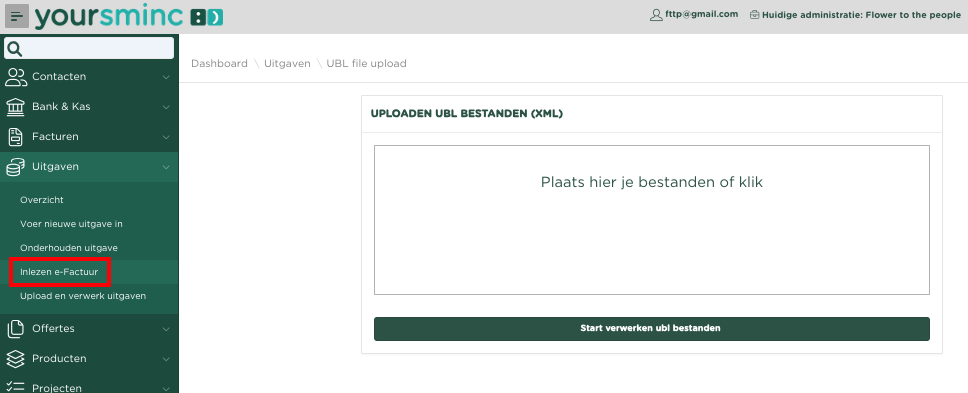Open Upload en verwerk uitgaven
The width and height of the screenshot is (968, 393).
83,296
